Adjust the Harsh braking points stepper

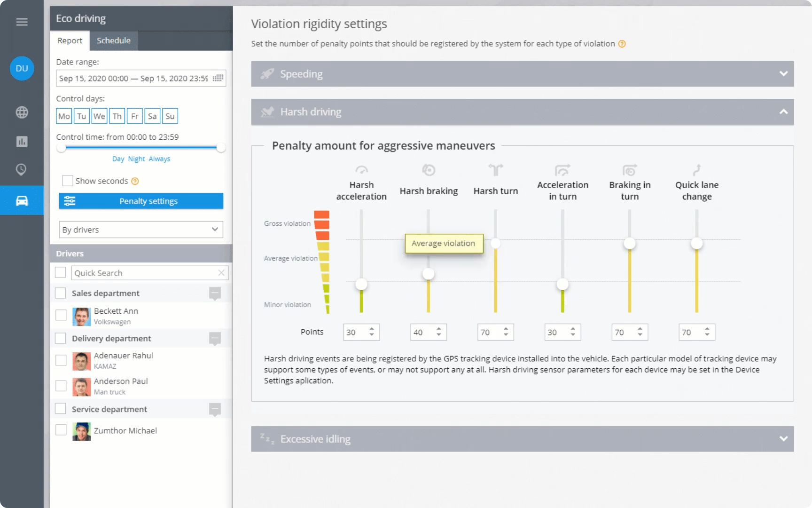pos(439,332)
